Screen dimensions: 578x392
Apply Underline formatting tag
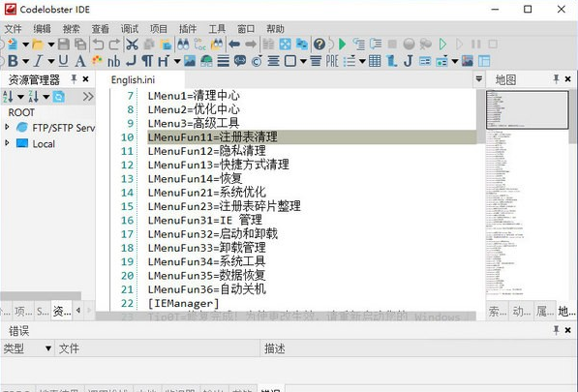[63, 61]
